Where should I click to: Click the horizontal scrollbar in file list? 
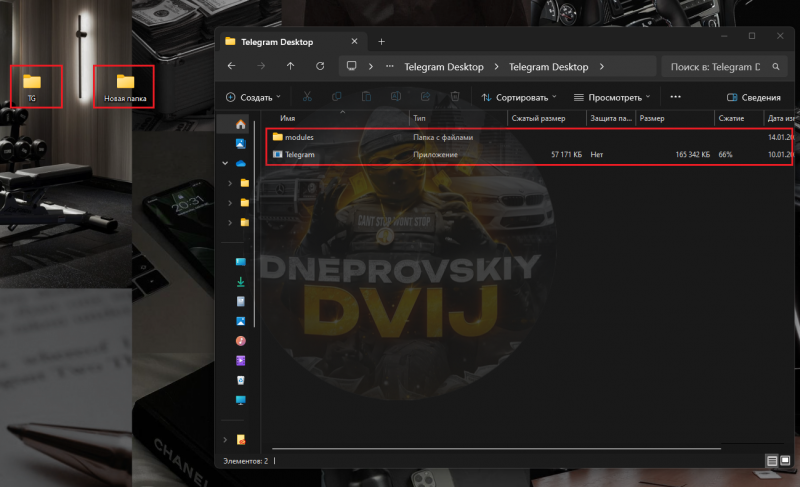click(496, 449)
